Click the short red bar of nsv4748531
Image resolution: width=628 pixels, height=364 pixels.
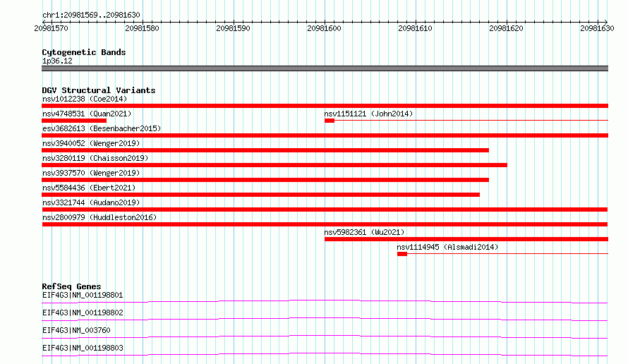(x=74, y=121)
